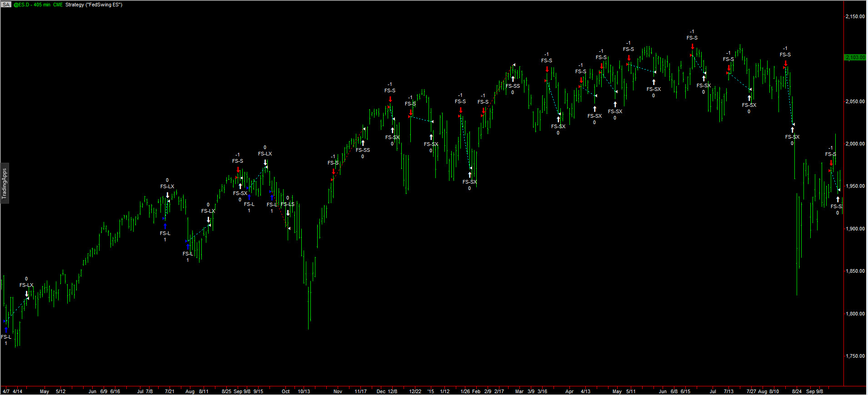Click the green 2,103.00 current price tag
Viewport: 868px width, 395px height.
(855, 57)
